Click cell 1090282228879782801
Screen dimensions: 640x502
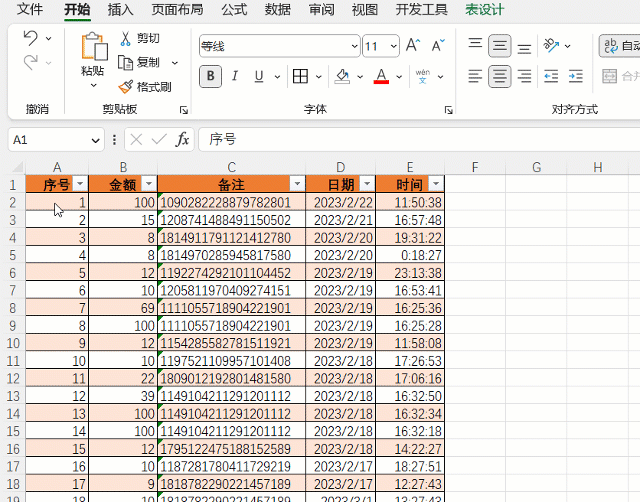231,202
